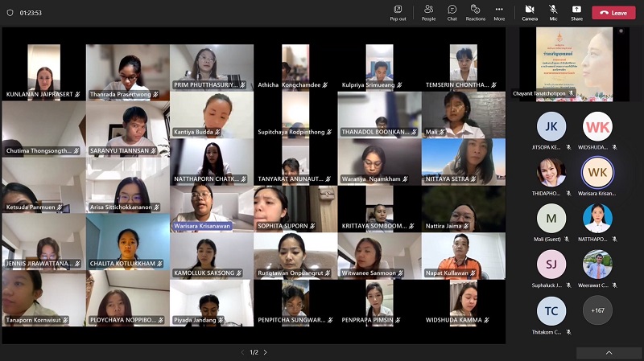Leave the meeting
Screen dimensions: 644x361
(x=613, y=13)
